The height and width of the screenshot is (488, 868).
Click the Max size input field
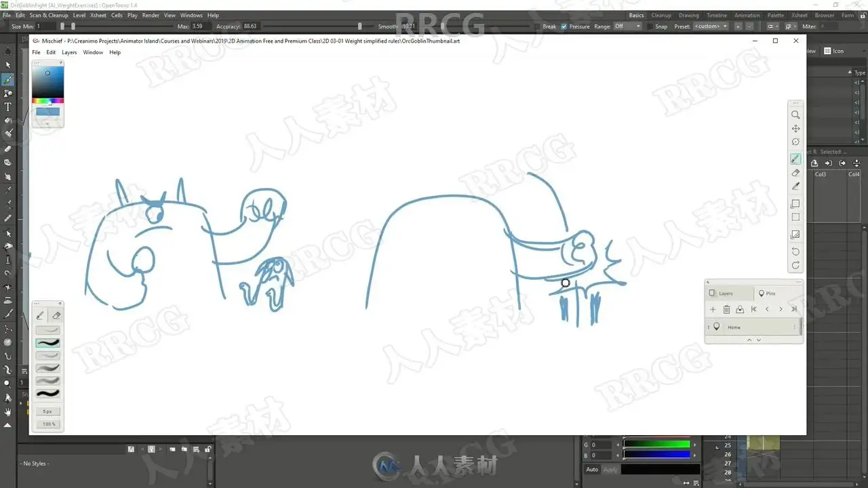pos(201,26)
